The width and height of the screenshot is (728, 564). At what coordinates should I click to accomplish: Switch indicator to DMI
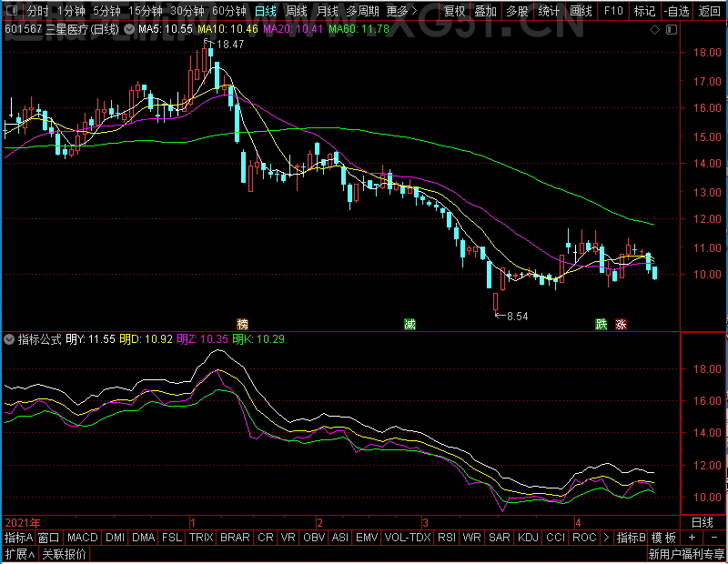coord(116,538)
